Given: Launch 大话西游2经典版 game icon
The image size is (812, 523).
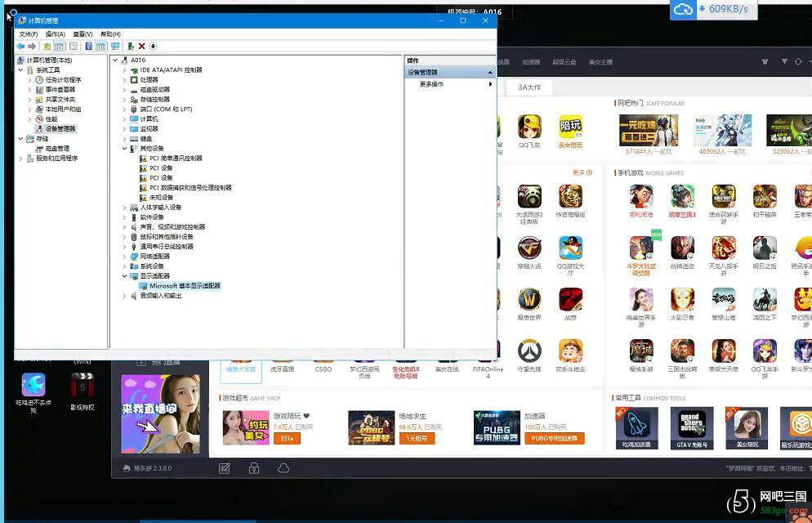Looking at the screenshot, I should 529,197.
